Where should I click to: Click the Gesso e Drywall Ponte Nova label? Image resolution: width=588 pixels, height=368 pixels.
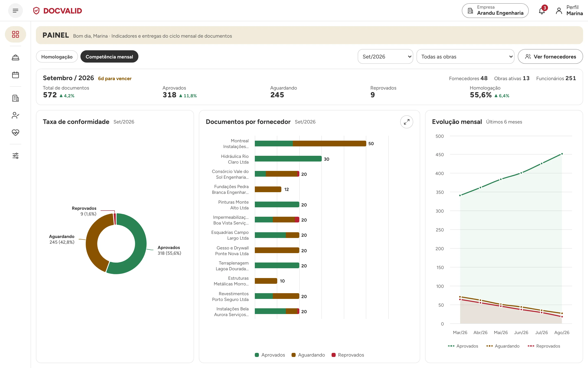coord(232,251)
